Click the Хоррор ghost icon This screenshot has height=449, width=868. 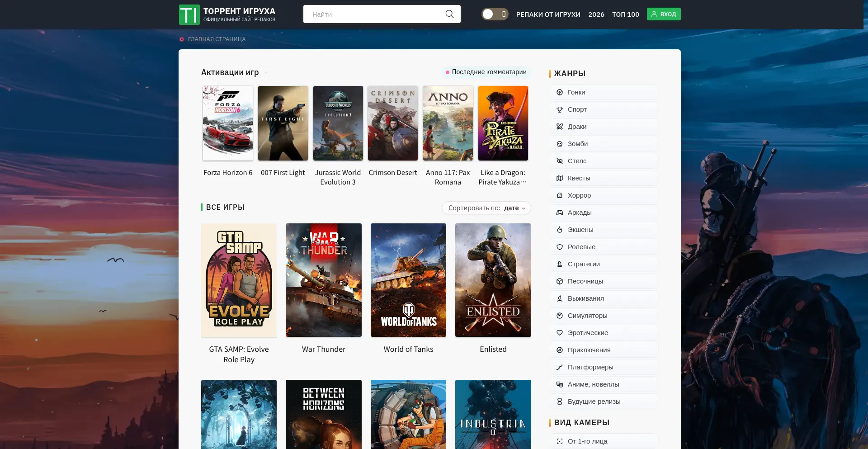[x=560, y=195]
